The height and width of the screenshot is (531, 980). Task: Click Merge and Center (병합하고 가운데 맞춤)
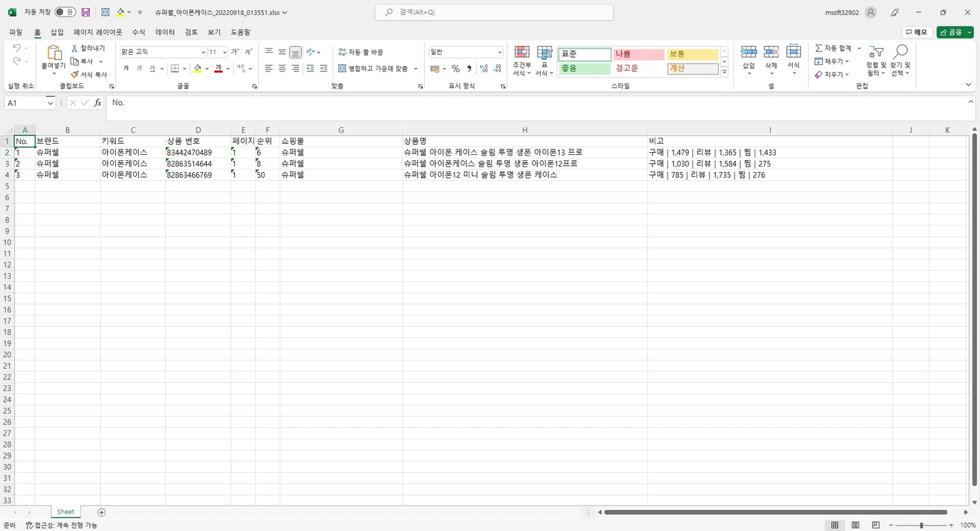pos(373,69)
